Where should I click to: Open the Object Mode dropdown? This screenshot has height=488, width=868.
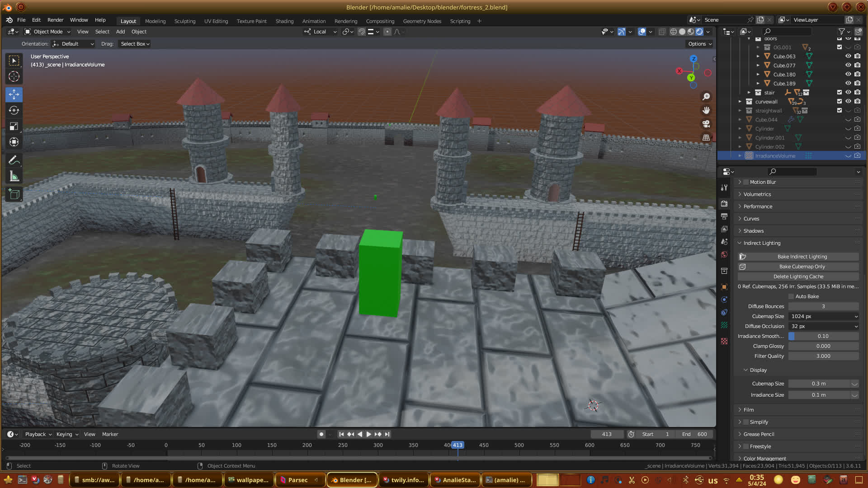click(x=47, y=32)
